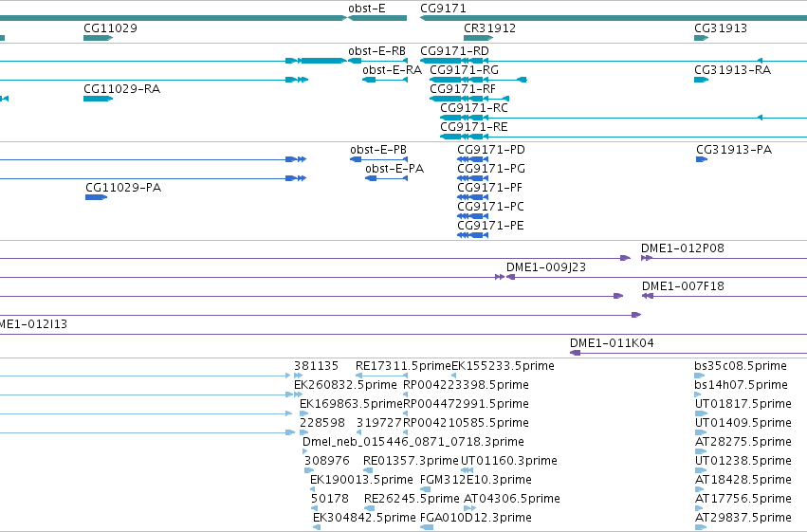807x532 pixels.
Task: Select BAC clone DME1-011K04
Action: [612, 343]
